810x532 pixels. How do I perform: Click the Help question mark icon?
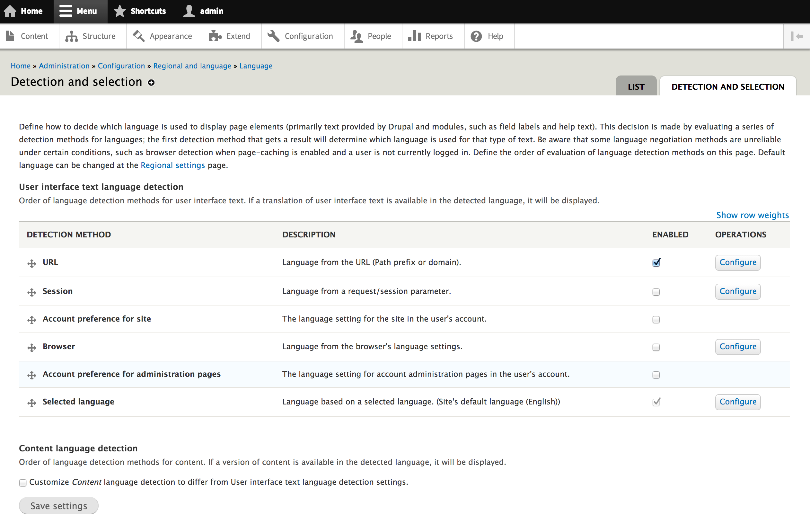476,36
